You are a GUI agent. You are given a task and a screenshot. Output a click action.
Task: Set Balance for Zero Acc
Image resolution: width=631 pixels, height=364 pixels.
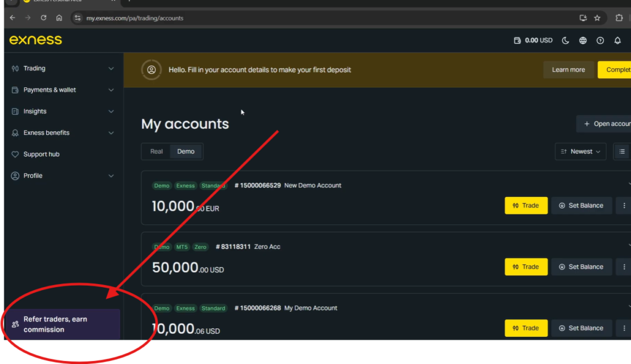(x=581, y=267)
